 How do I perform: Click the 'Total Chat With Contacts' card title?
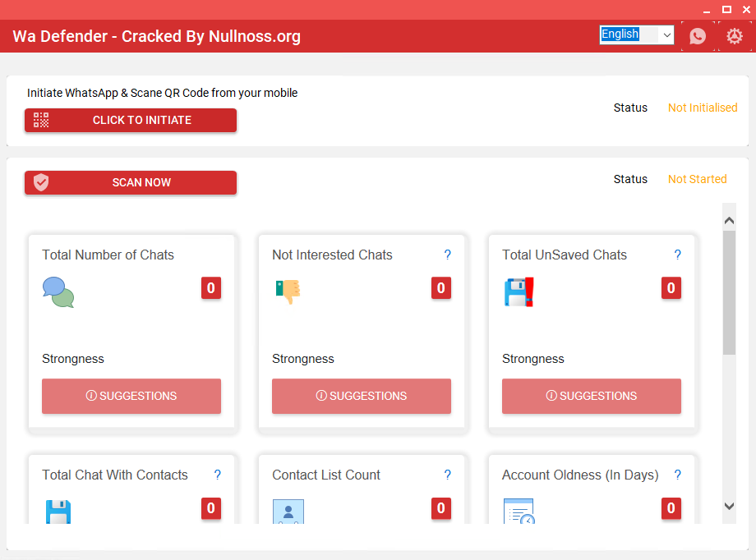[115, 475]
